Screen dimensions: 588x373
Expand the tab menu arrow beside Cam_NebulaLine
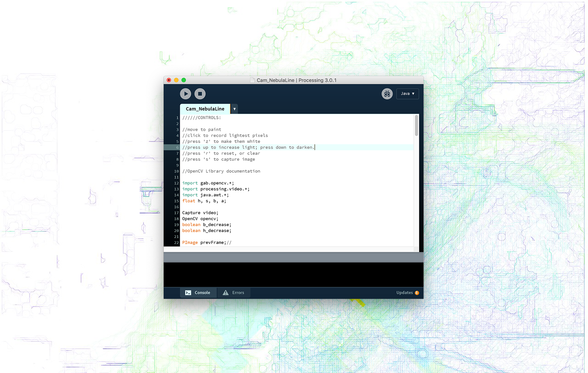tap(234, 109)
